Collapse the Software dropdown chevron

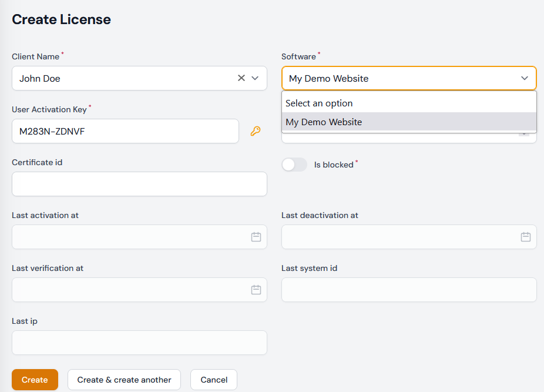(x=524, y=78)
